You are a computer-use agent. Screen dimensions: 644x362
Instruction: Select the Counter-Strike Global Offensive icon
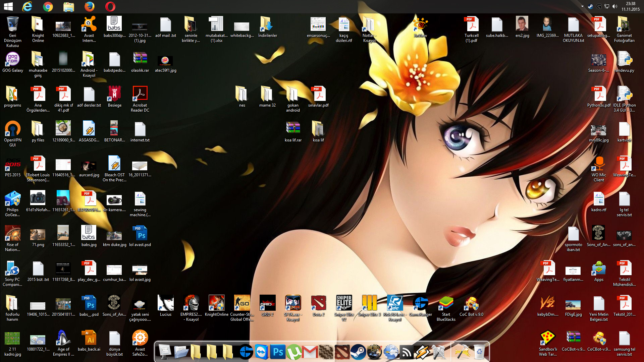[242, 308]
